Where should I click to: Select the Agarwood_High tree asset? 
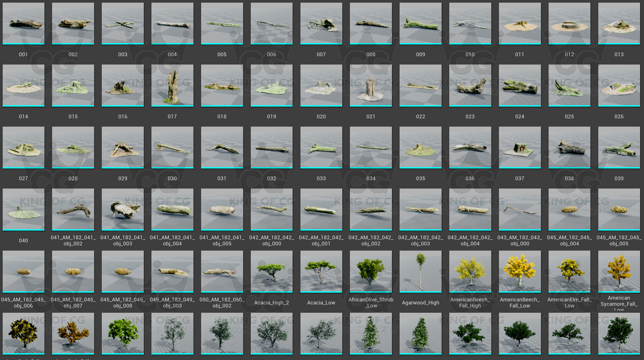point(420,272)
